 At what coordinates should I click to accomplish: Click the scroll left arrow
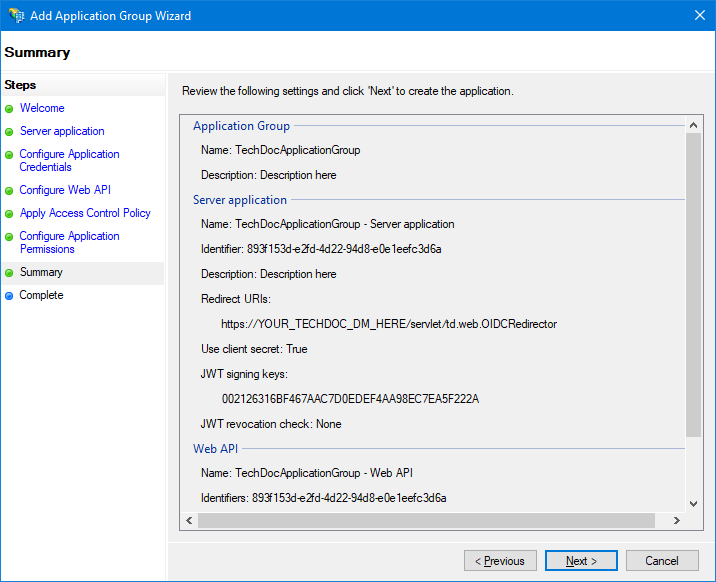point(189,520)
